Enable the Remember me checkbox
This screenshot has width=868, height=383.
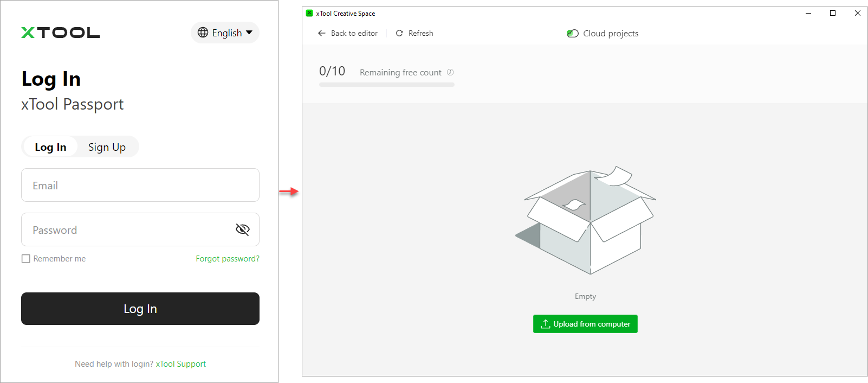coord(26,259)
